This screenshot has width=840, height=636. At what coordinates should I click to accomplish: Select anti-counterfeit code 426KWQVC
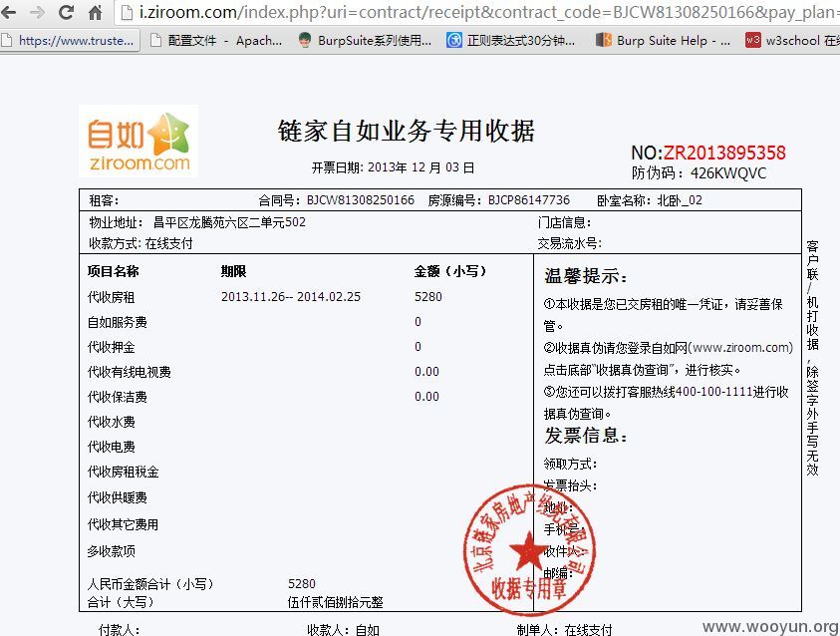728,173
